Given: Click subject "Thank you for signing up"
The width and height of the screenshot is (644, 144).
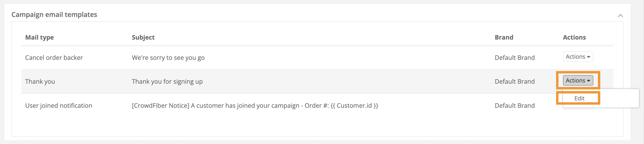Looking at the screenshot, I should [167, 82].
